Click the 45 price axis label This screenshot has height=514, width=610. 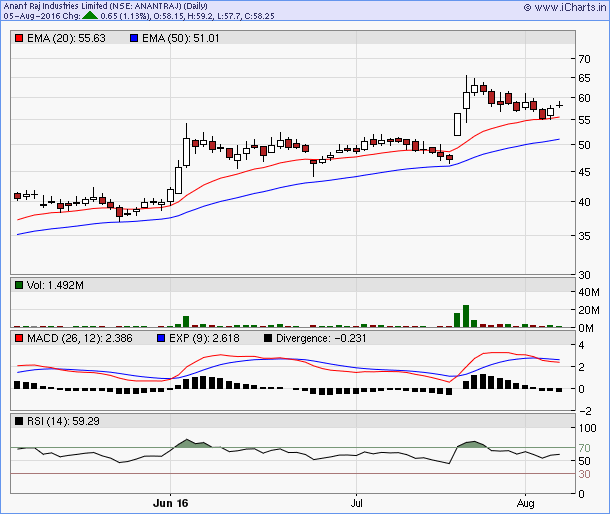click(584, 172)
